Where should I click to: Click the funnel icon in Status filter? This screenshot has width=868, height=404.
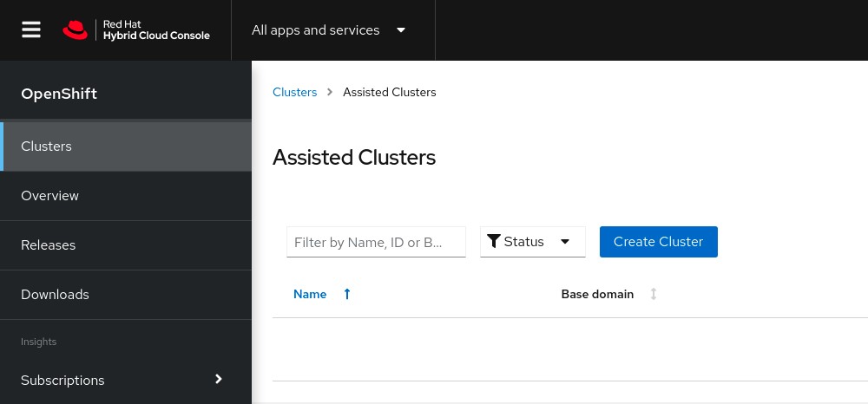coord(494,242)
